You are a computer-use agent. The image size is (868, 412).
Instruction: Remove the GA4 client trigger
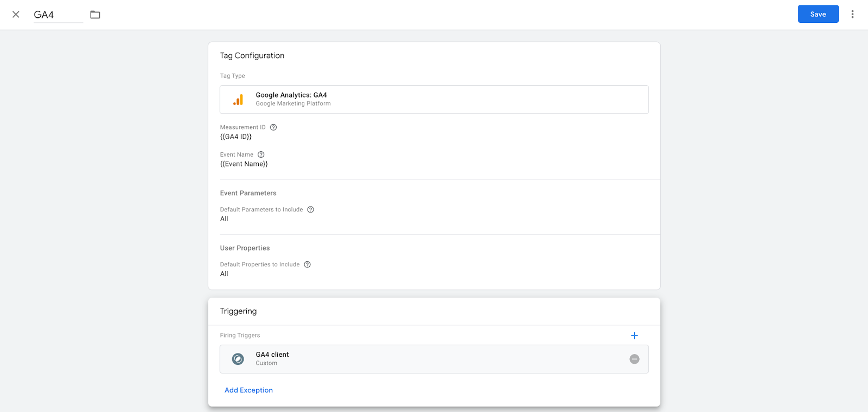click(634, 359)
